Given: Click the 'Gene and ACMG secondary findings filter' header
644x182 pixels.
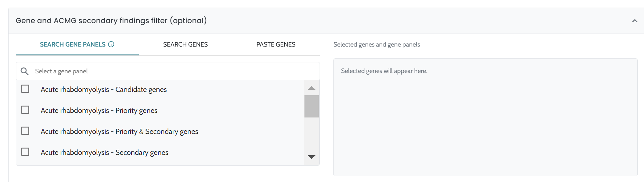Looking at the screenshot, I should 111,21.
